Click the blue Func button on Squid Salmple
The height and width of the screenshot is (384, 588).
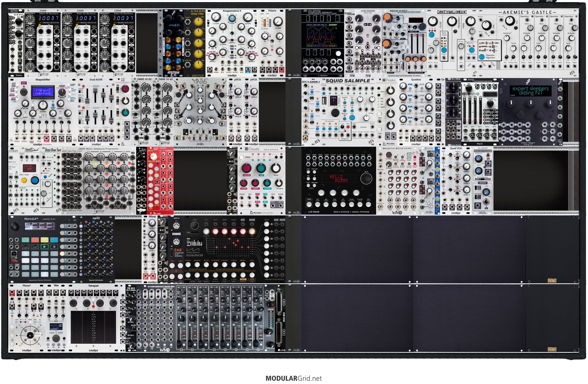352,117
